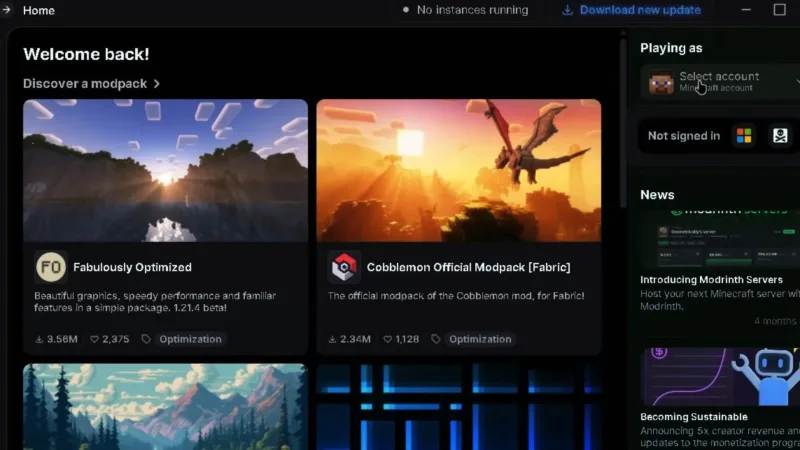Sign in with Microsoft logo button
Viewport: 800px width, 450px height.
[744, 136]
